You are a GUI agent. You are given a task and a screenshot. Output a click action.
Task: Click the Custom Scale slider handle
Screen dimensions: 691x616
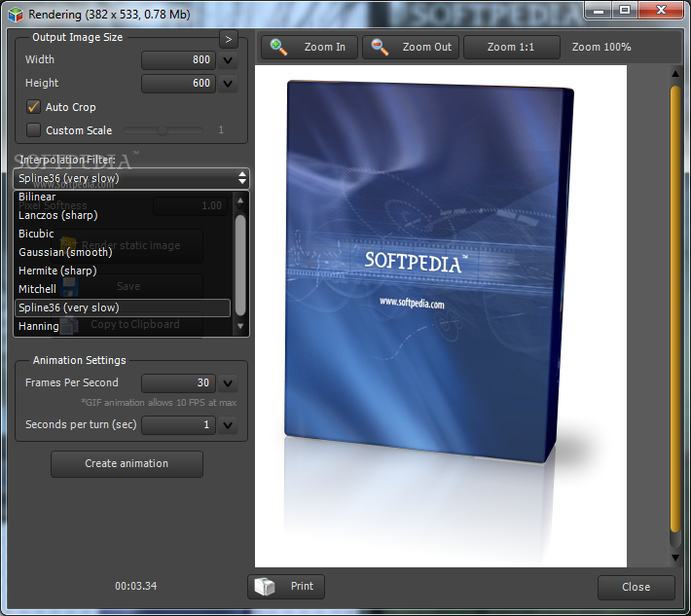(x=163, y=130)
